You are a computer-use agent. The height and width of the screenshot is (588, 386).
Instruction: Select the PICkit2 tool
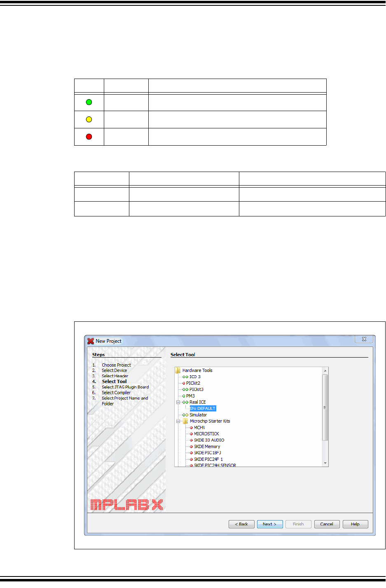coord(193,383)
